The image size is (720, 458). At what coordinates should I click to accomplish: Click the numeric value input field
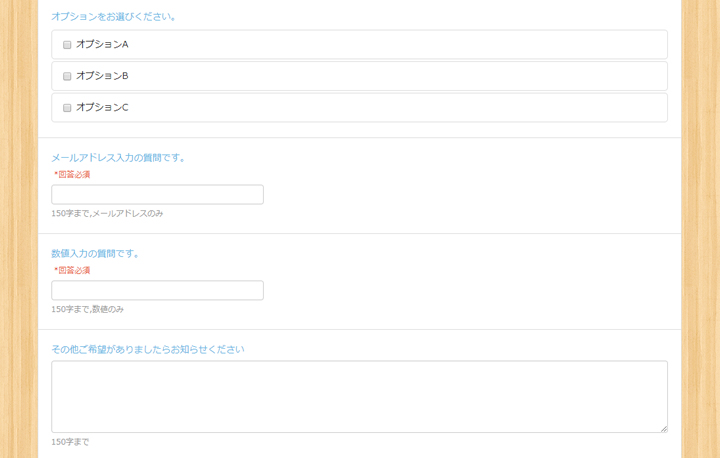[x=157, y=291]
